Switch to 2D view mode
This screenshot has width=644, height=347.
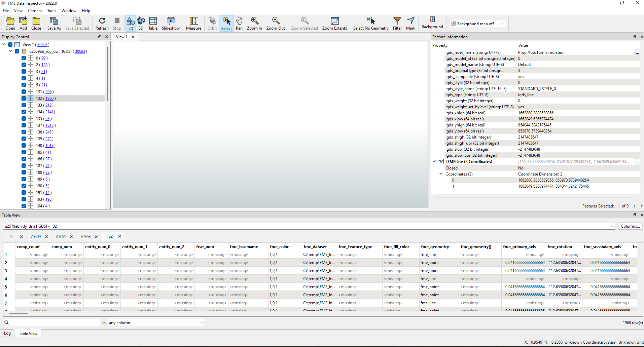(x=131, y=24)
